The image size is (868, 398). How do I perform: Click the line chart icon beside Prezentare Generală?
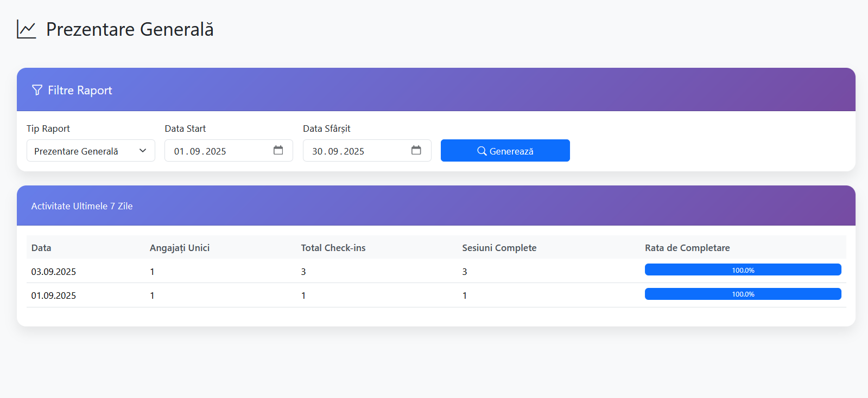point(26,29)
